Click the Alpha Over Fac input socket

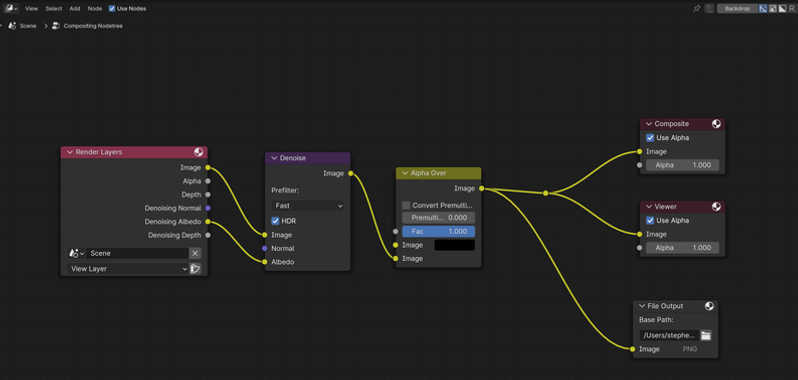pos(396,231)
